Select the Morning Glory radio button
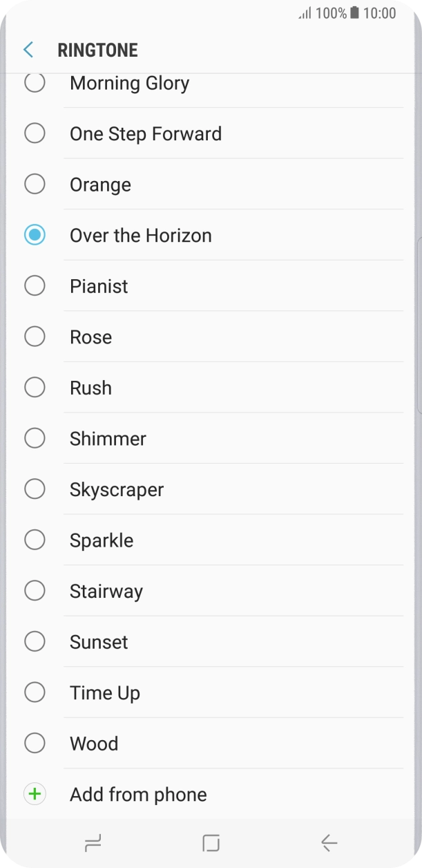Image resolution: width=422 pixels, height=868 pixels. (x=35, y=83)
